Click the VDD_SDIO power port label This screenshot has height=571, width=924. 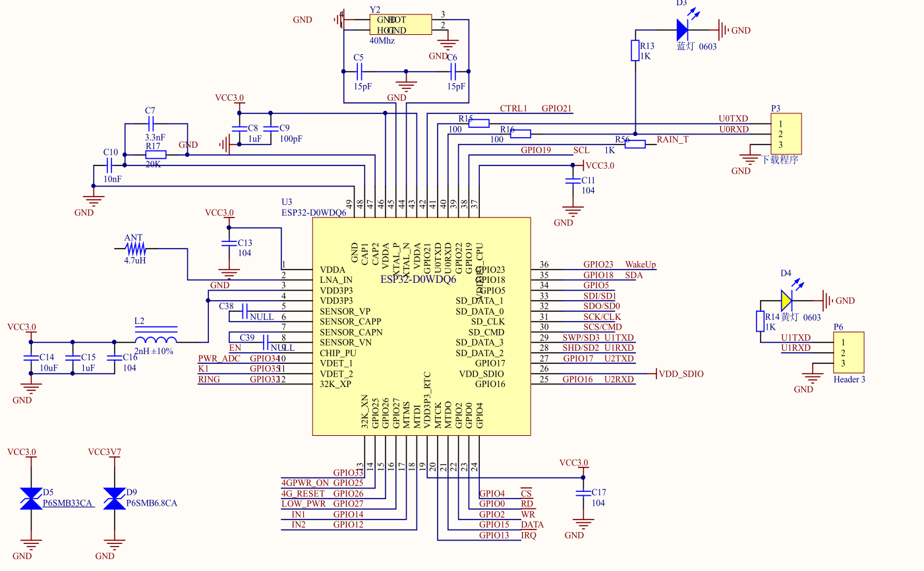click(x=681, y=374)
